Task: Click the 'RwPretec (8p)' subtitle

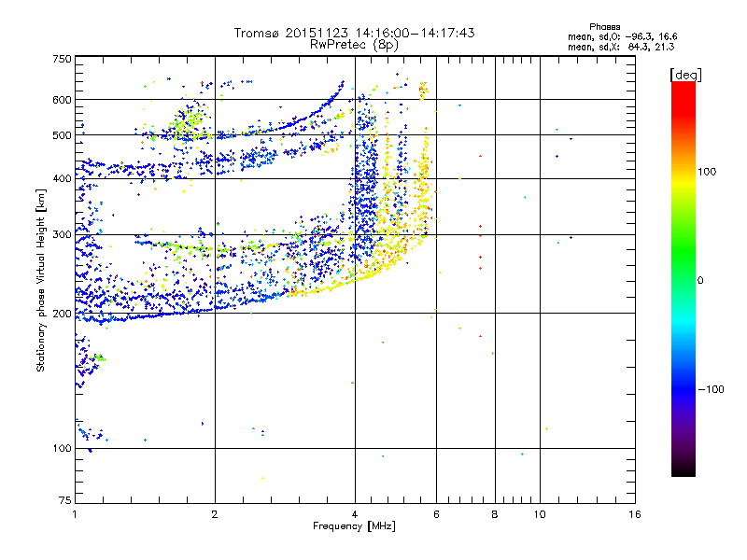Action: point(354,45)
